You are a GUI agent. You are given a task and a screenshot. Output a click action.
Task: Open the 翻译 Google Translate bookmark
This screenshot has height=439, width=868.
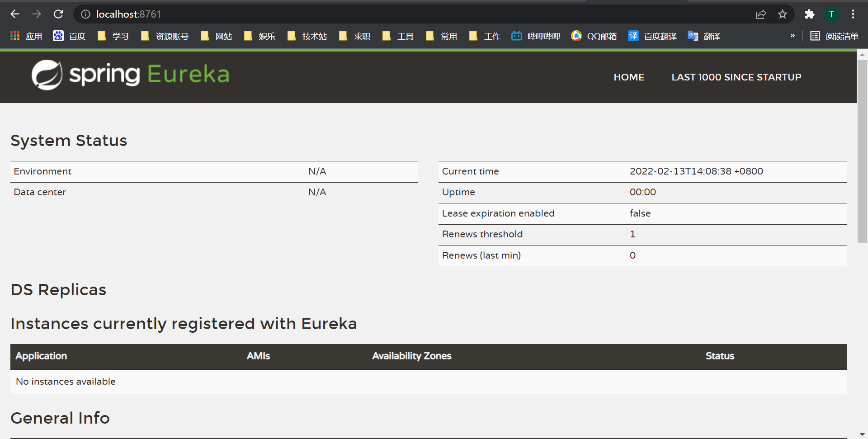[x=704, y=36]
